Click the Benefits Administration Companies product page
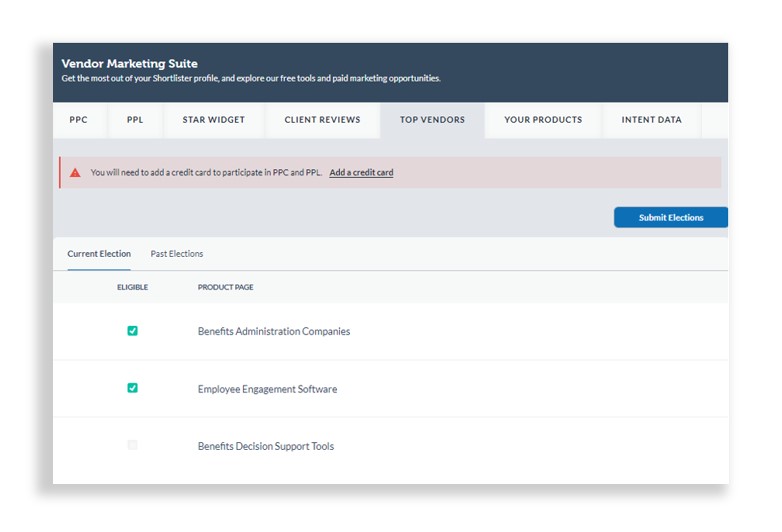The width and height of the screenshot is (782, 532). (x=274, y=332)
